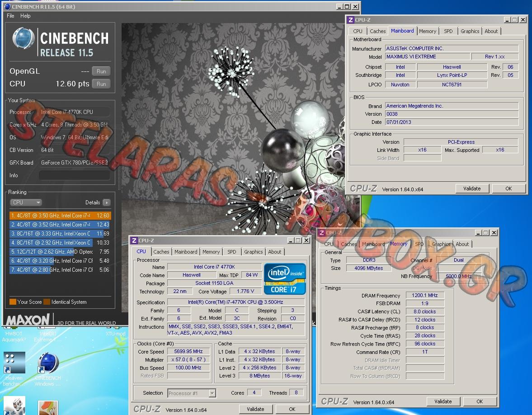Run the OpenGL benchmark

[101, 71]
